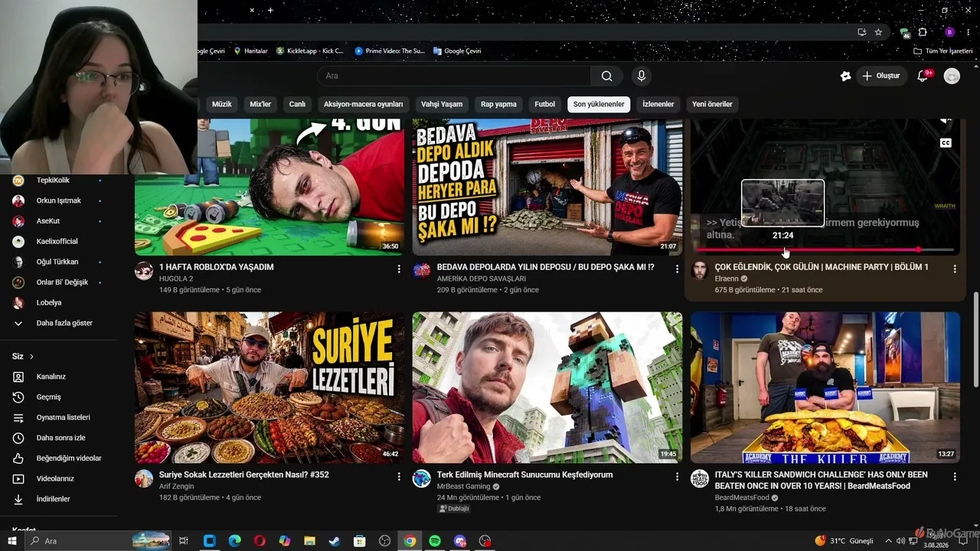This screenshot has width=980, height=551.
Task: Click the sparkle icon beside Oluştur
Action: (x=845, y=76)
